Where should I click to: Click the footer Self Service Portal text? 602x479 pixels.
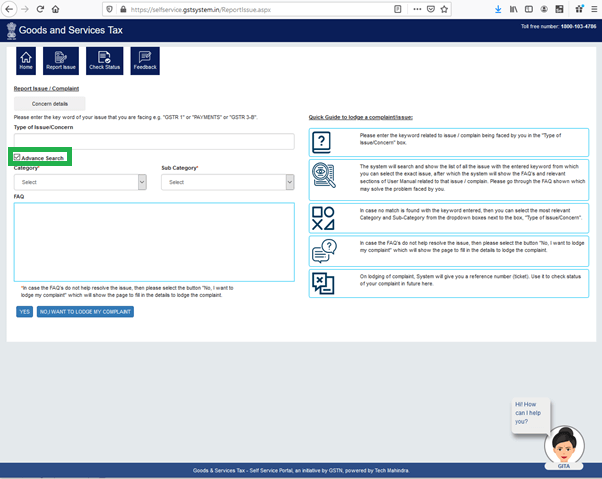tap(301, 471)
